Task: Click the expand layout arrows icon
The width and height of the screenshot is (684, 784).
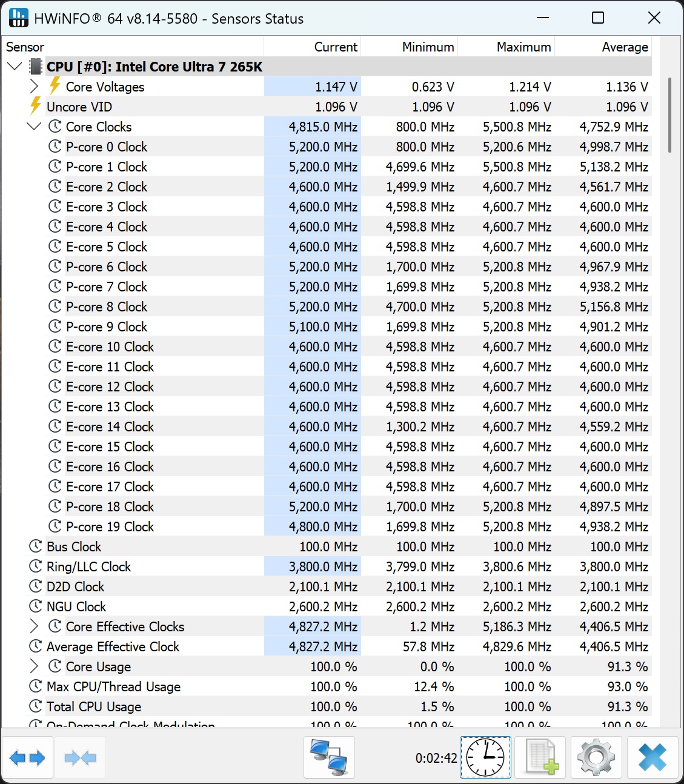Action: (x=27, y=757)
